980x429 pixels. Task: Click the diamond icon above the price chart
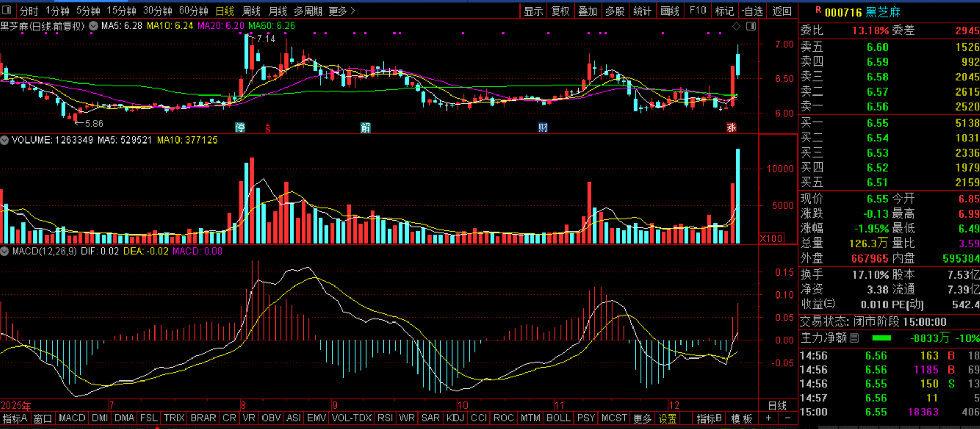(736, 26)
